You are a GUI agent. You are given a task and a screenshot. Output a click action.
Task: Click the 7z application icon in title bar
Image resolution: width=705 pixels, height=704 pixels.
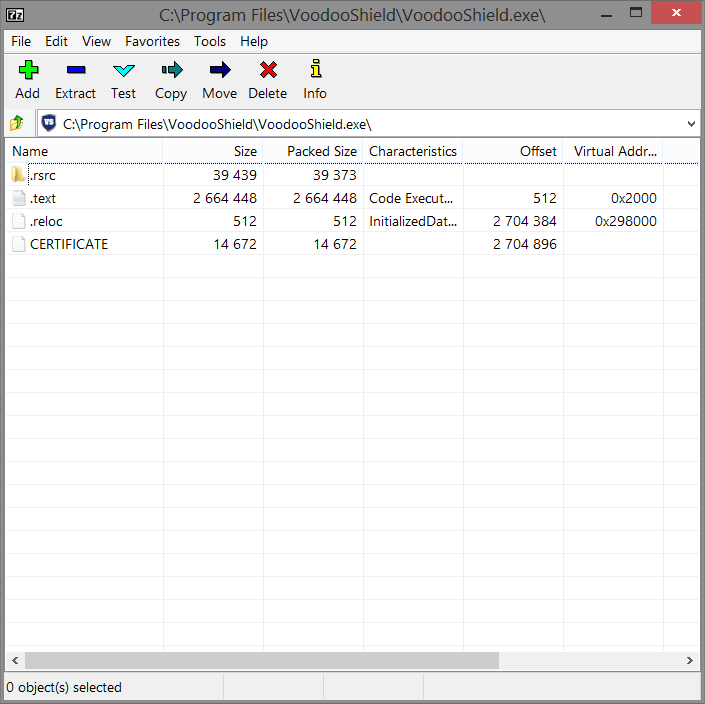click(x=15, y=15)
